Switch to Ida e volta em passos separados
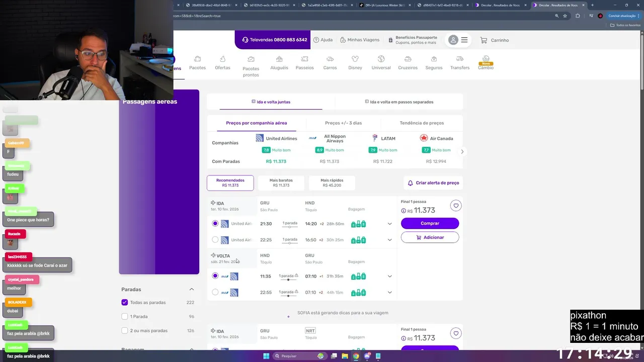Screen dimensions: 644x362 (399, 102)
